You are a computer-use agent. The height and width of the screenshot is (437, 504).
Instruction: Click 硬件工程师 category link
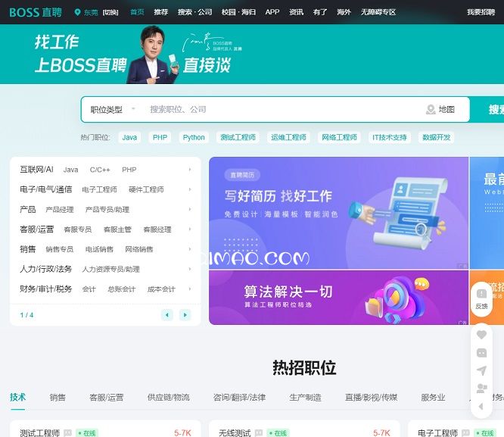click(x=146, y=189)
